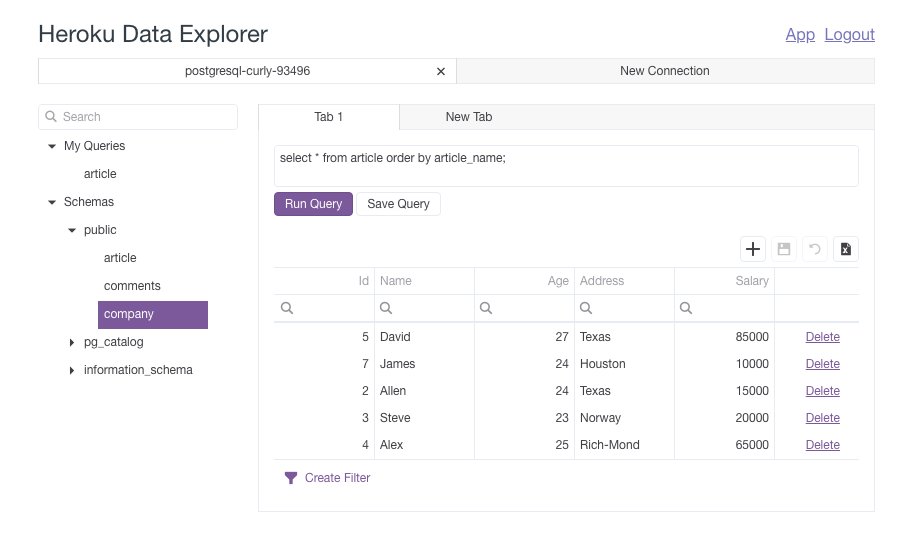Image resolution: width=913 pixels, height=542 pixels.
Task: Click the Address column filter search icon
Action: click(586, 308)
